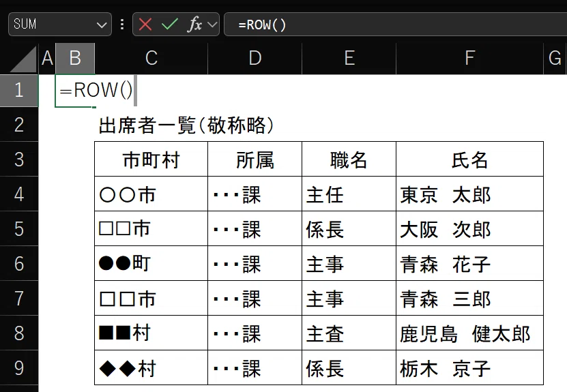Select column C header
The image size is (567, 392).
151,59
